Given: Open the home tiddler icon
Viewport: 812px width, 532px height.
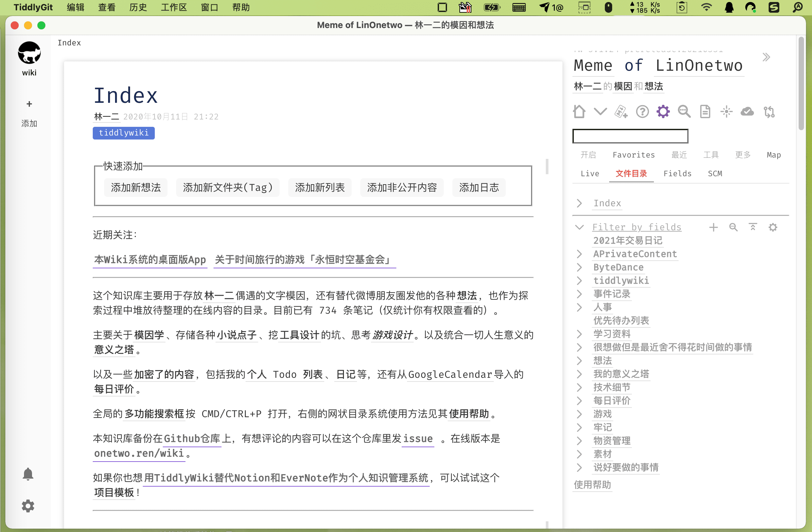Looking at the screenshot, I should (x=579, y=111).
